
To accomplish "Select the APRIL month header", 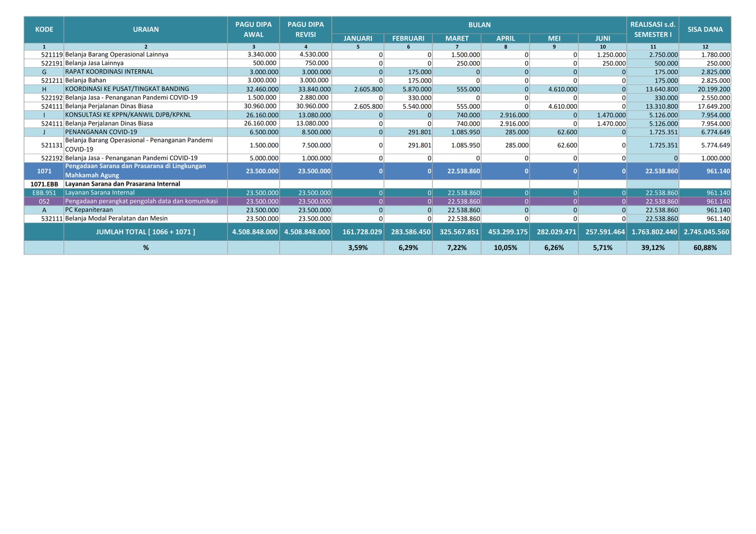I will 506,38.
